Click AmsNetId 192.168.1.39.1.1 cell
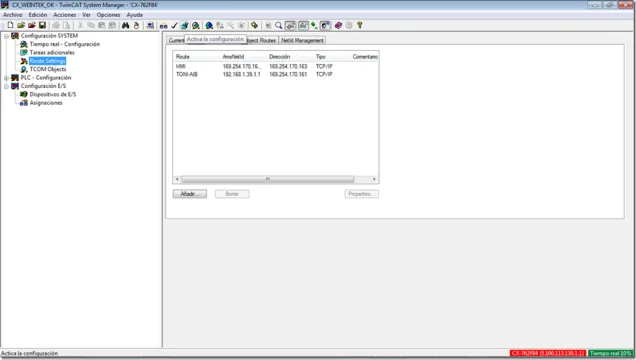 pyautogui.click(x=241, y=74)
